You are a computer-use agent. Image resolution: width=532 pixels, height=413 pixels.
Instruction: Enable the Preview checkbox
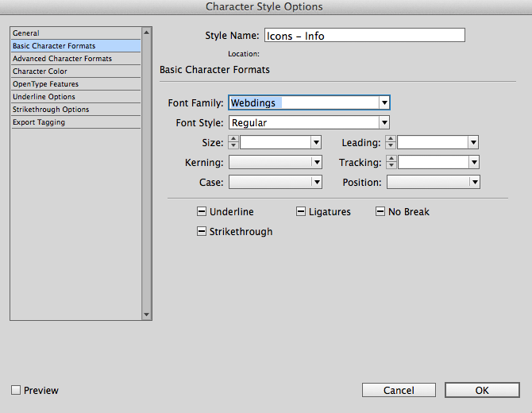(16, 390)
